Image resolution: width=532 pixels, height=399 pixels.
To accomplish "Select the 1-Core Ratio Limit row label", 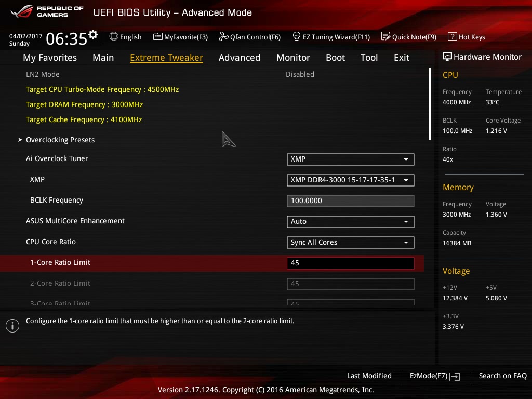I will 60,262.
